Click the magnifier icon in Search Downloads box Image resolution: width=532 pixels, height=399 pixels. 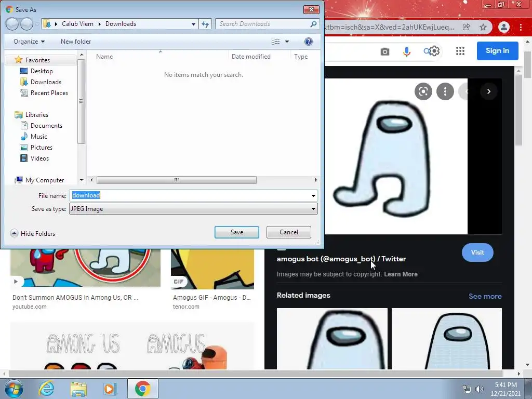click(x=313, y=24)
